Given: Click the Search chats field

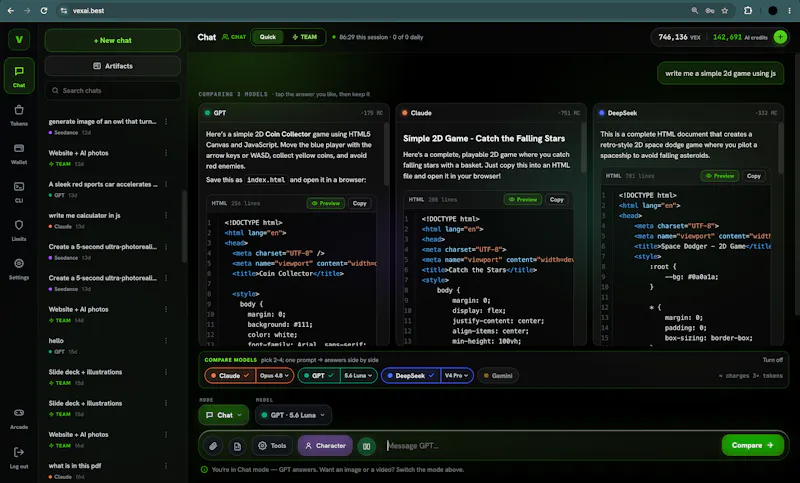Looking at the screenshot, I should click(x=113, y=90).
